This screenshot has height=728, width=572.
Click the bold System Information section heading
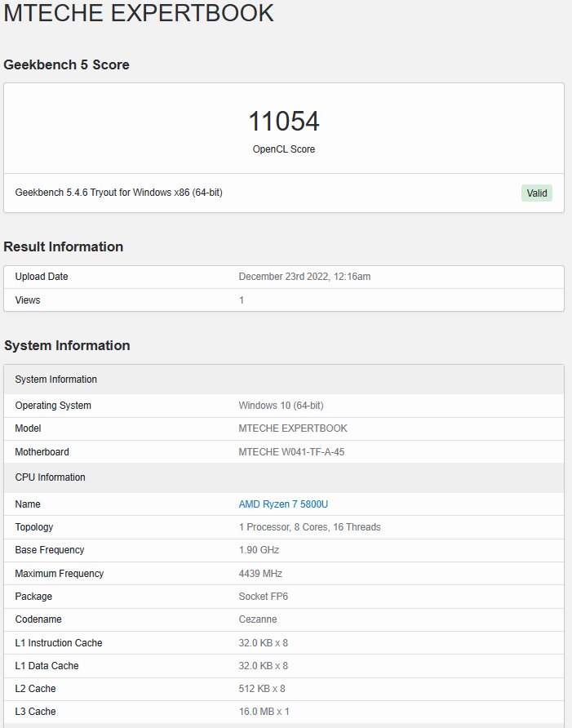pyautogui.click(x=67, y=345)
